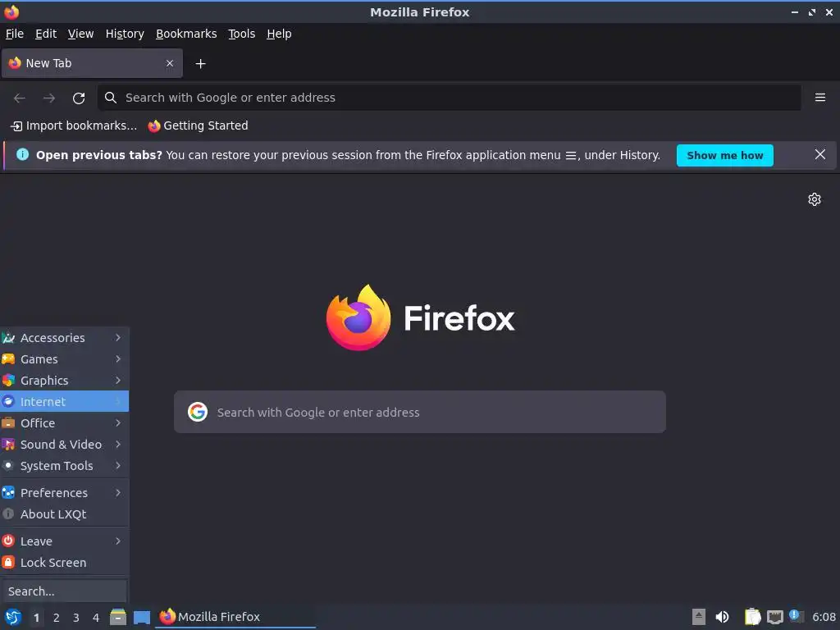
Task: Switch to workspace 1
Action: [36, 618]
